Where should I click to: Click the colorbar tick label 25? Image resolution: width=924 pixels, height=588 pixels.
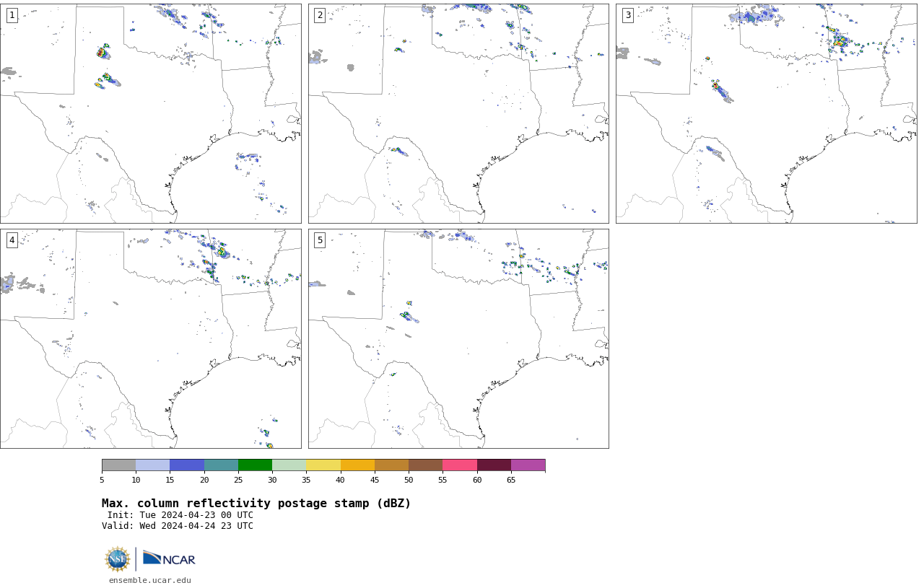(238, 480)
